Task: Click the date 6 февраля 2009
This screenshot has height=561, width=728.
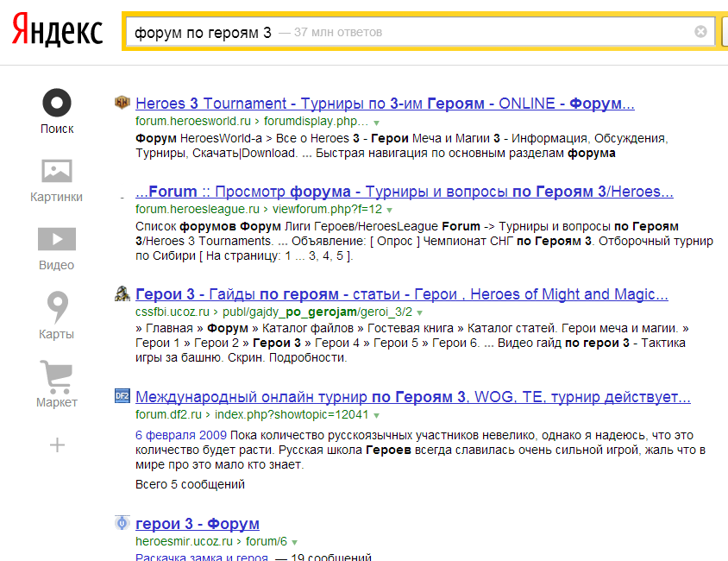Action: (181, 435)
